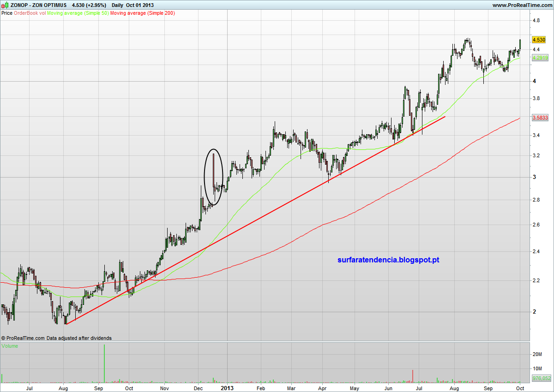Click the Volume panel label
Viewport: 554px width, 392px height.
(x=10, y=345)
